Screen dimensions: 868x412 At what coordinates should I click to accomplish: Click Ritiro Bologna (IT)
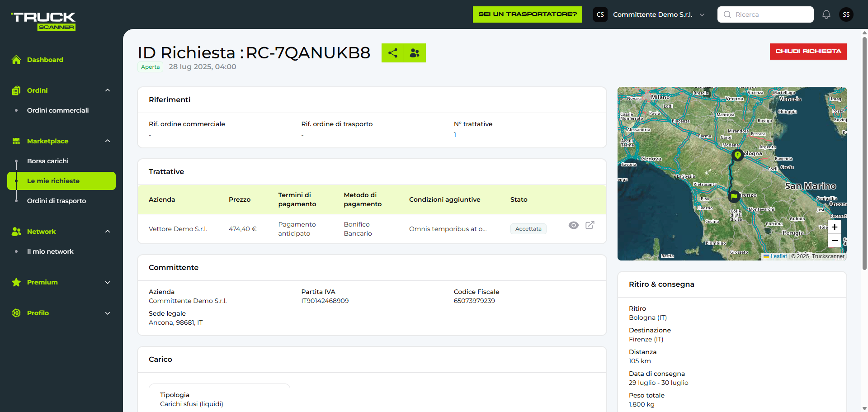point(648,317)
